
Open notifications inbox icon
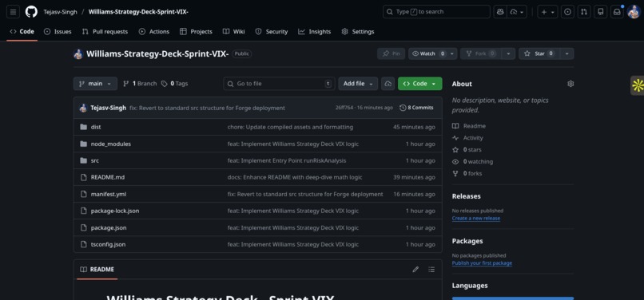pos(617,12)
